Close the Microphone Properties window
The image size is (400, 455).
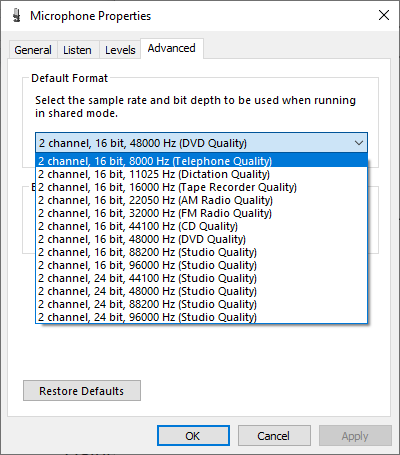click(x=384, y=15)
